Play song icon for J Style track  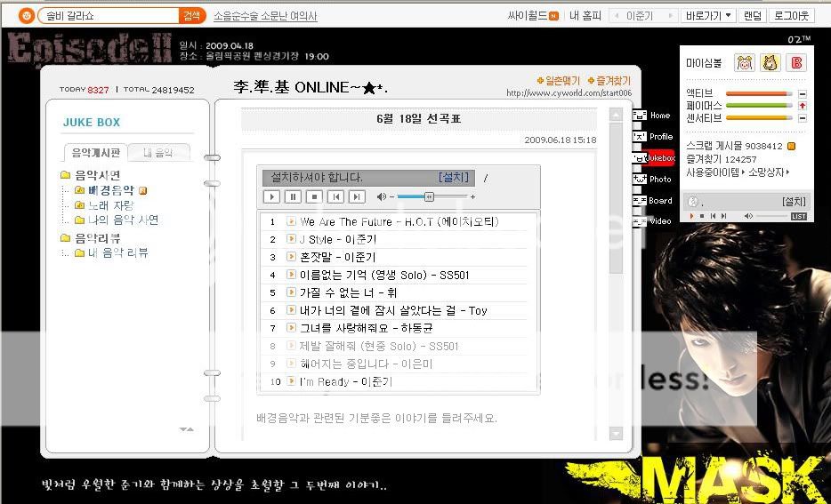pyautogui.click(x=291, y=239)
